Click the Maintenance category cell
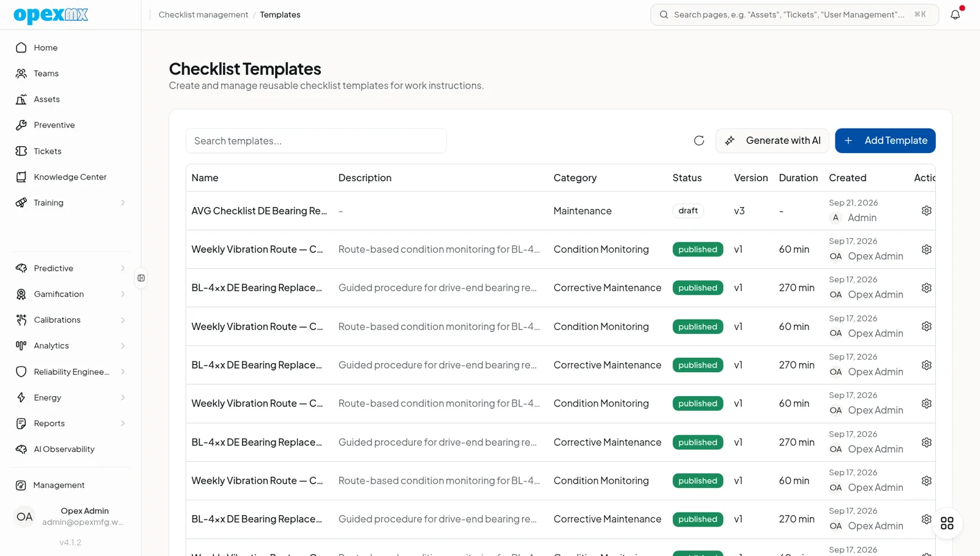 click(x=582, y=211)
